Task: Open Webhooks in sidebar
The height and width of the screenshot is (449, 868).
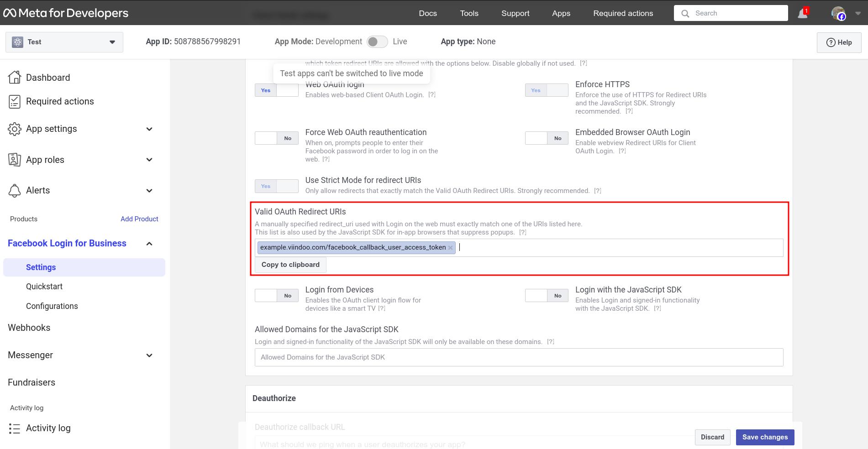Action: click(x=29, y=328)
